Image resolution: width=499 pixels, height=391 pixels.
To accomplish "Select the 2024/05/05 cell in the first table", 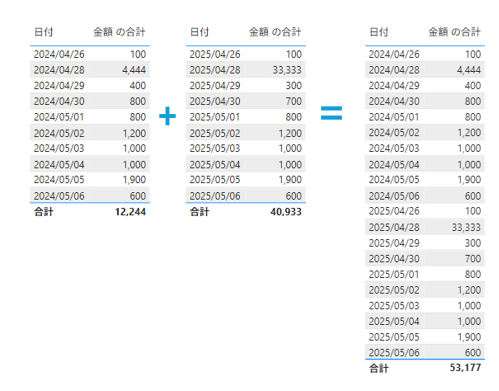I will coord(59,180).
